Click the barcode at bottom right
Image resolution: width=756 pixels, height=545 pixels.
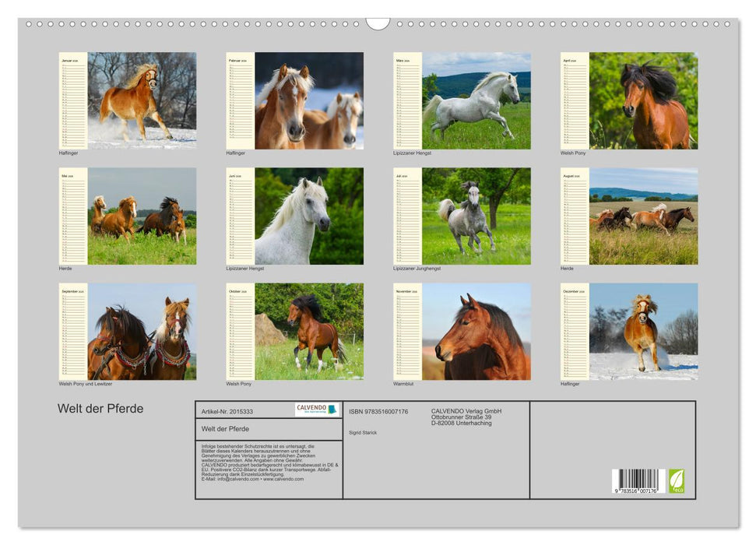click(x=638, y=481)
